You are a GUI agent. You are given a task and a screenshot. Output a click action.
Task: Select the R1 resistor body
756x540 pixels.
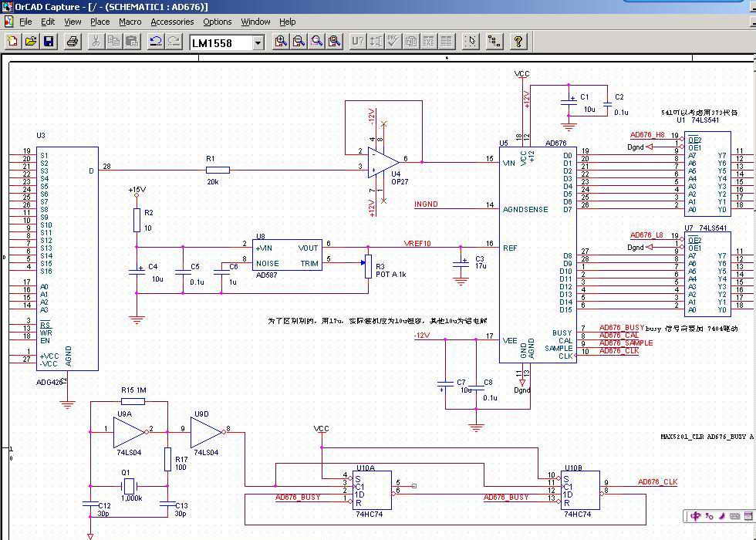218,170
